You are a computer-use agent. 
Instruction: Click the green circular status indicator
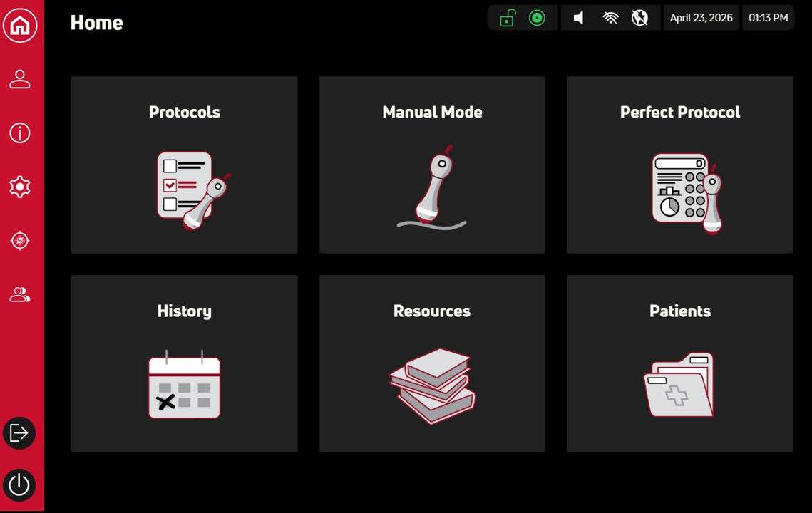coord(537,18)
